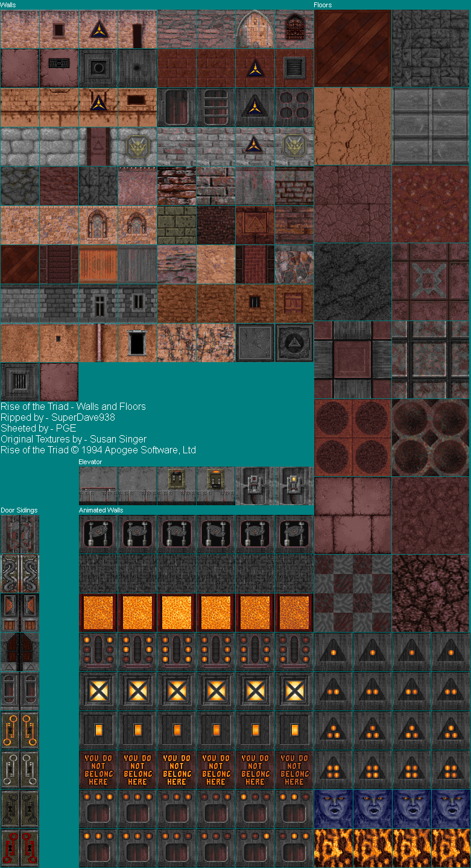Select the red key door siding
471x868 pixels.
click(x=20, y=848)
